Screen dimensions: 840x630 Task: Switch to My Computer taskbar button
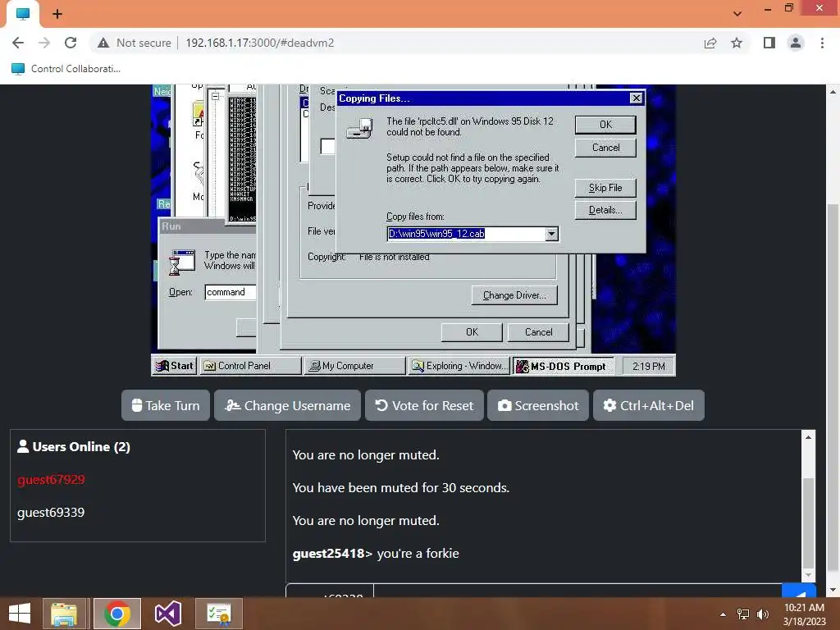click(354, 366)
